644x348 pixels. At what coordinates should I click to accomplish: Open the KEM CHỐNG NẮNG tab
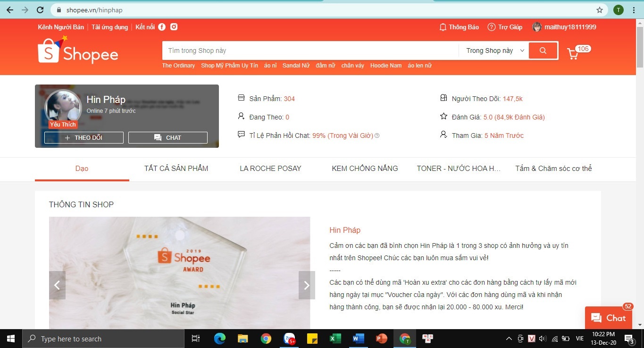point(365,169)
